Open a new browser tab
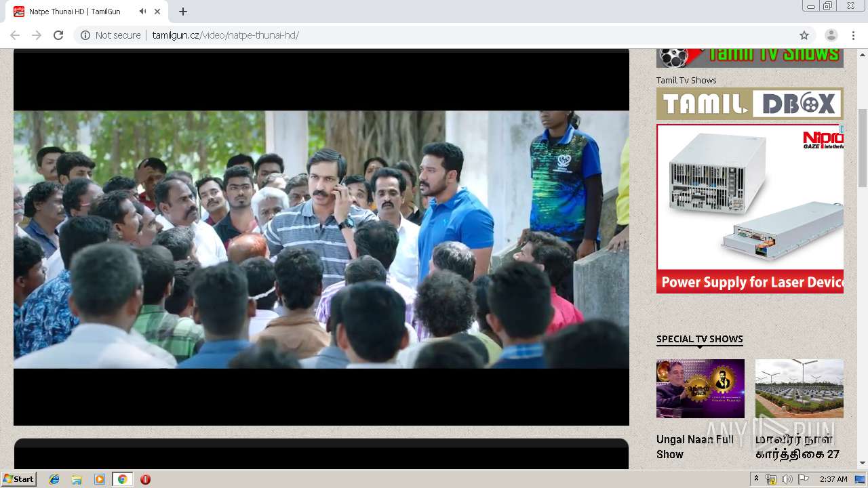This screenshot has height=488, width=868. click(183, 12)
